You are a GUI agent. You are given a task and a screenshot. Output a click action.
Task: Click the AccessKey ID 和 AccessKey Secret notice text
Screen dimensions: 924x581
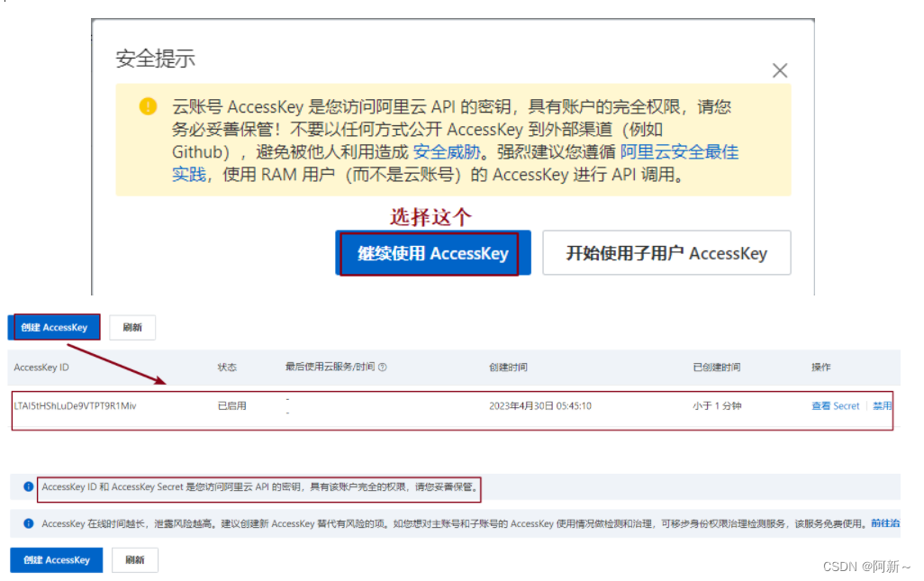point(260,486)
